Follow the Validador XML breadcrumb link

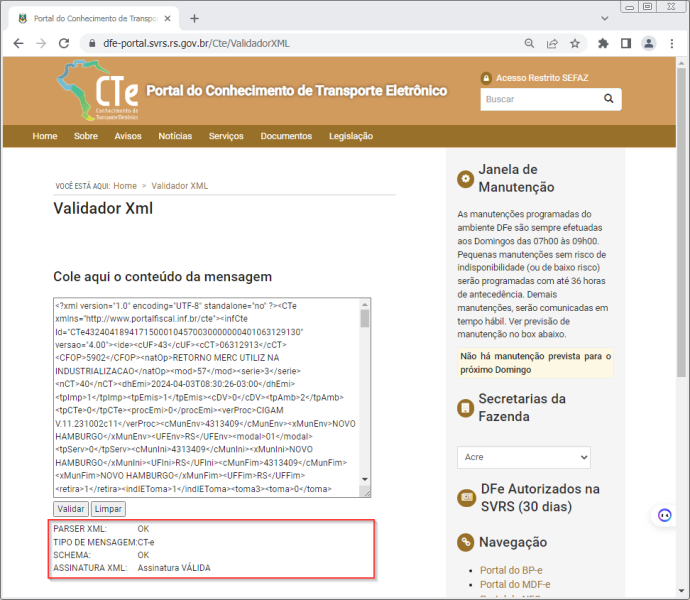point(180,186)
